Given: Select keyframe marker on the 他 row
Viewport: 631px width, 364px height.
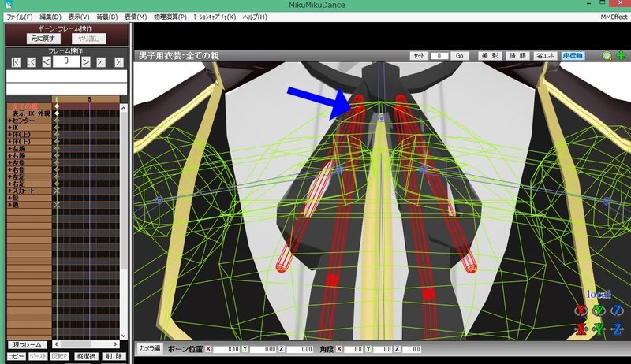Looking at the screenshot, I should point(57,205).
